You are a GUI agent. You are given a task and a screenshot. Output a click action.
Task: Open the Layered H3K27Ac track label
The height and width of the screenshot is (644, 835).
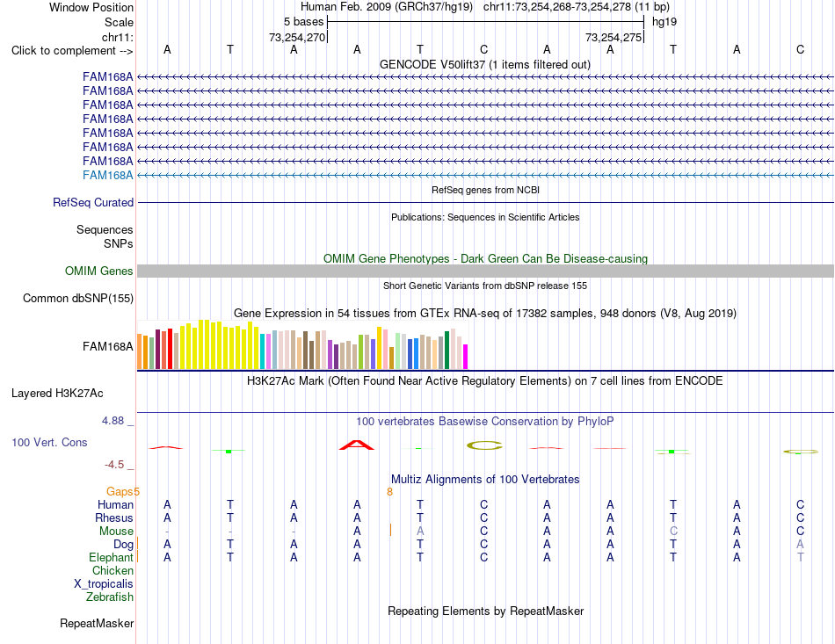(x=57, y=394)
